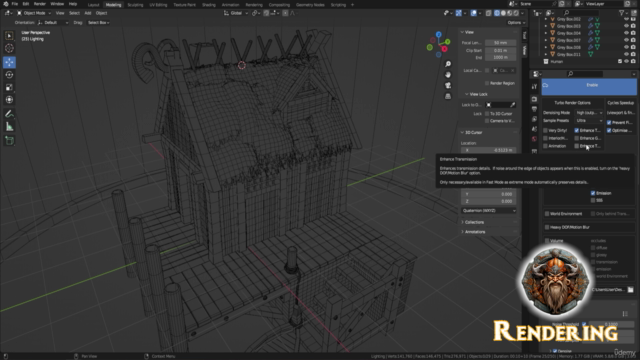Open the Tool properties tab icon
Viewport: 640px width, 360px height.
click(x=534, y=87)
